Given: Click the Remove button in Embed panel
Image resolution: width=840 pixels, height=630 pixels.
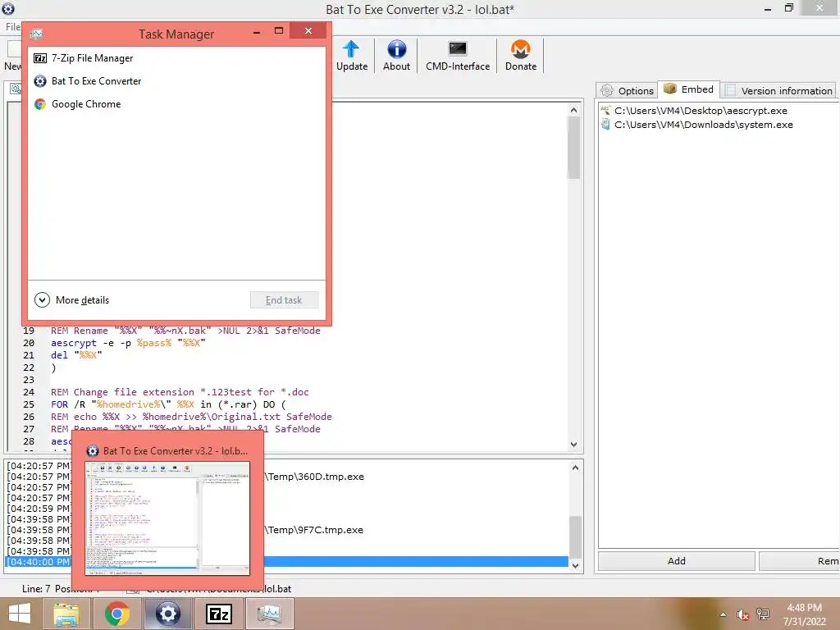Looking at the screenshot, I should [799, 561].
